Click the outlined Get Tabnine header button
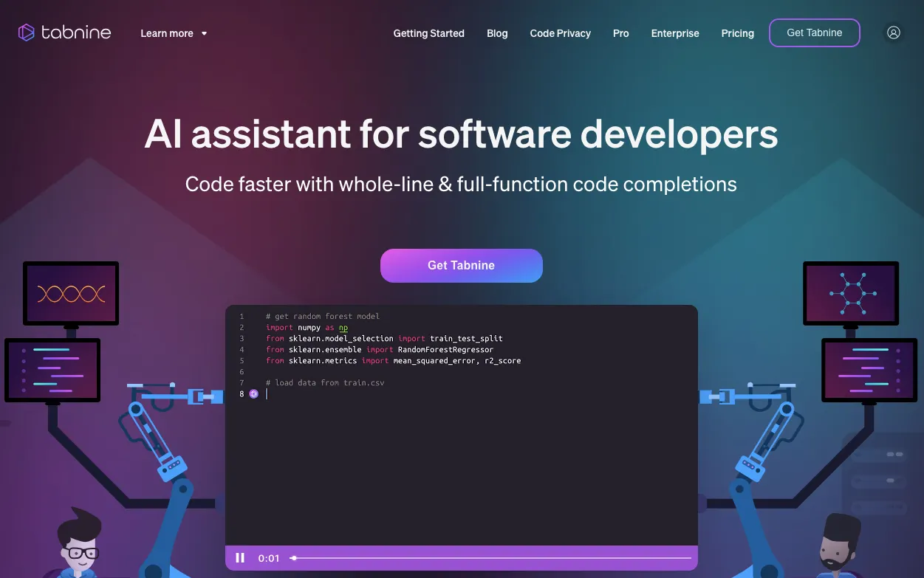924x578 pixels. [x=814, y=32]
